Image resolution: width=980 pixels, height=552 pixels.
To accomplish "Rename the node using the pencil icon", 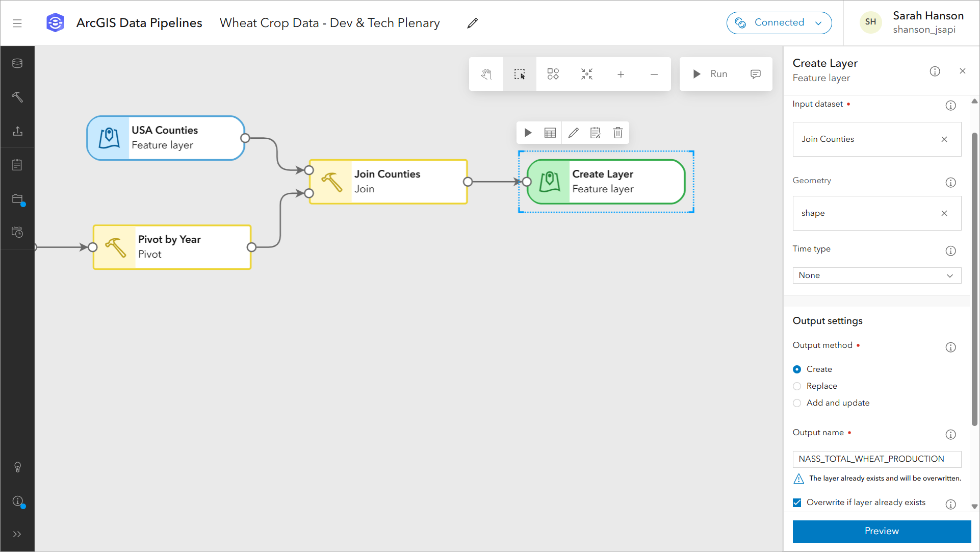I will pyautogui.click(x=573, y=133).
